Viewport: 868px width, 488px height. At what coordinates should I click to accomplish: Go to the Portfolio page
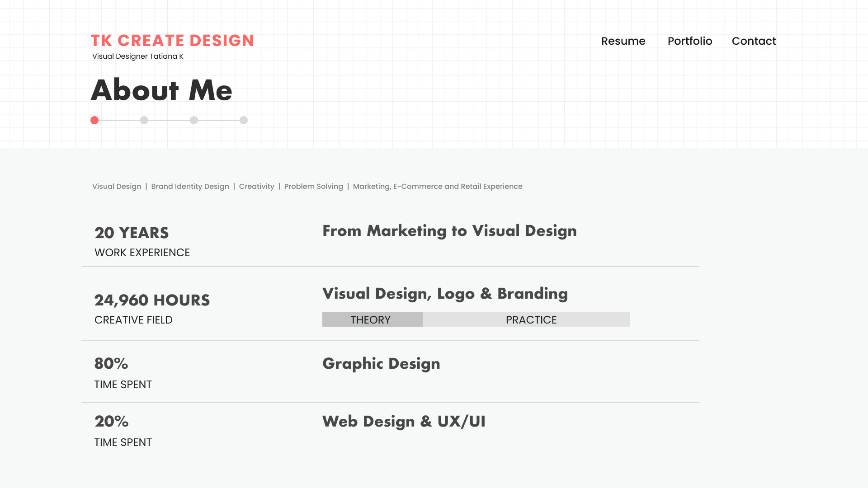pos(690,41)
